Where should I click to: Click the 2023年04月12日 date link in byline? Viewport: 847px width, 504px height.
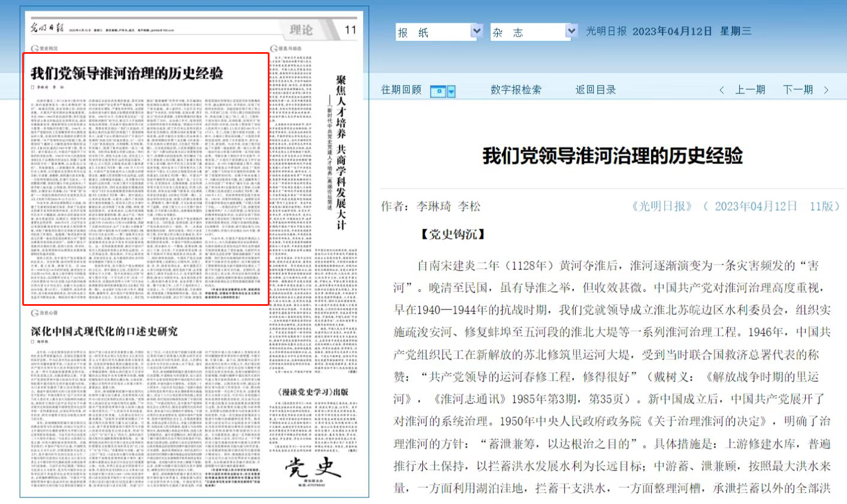(756, 207)
